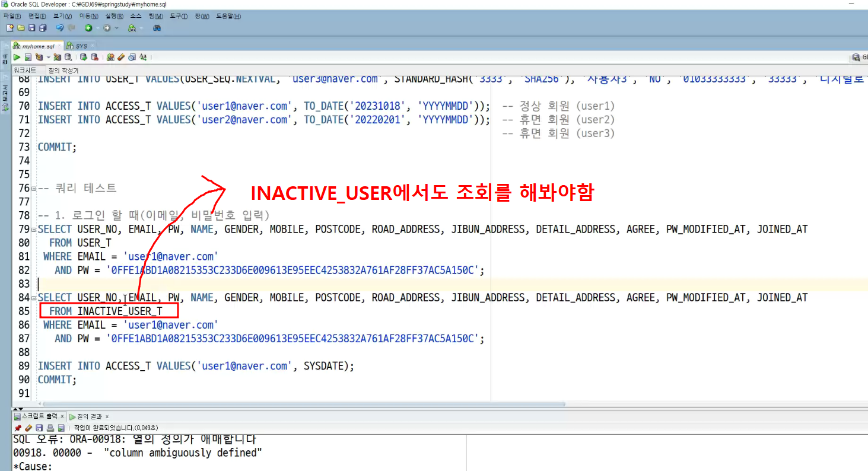Switch to the myhome.sql tab
The image size is (868, 471).
tap(39, 46)
